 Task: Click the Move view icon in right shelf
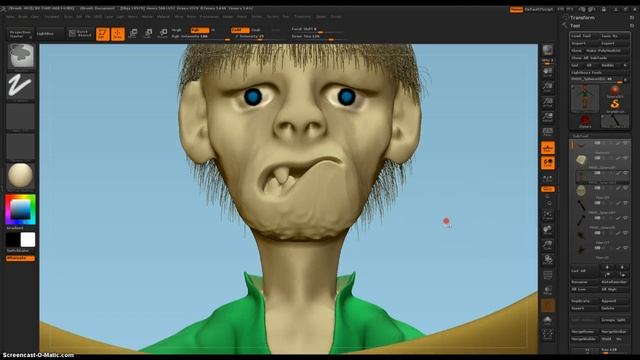point(548,230)
